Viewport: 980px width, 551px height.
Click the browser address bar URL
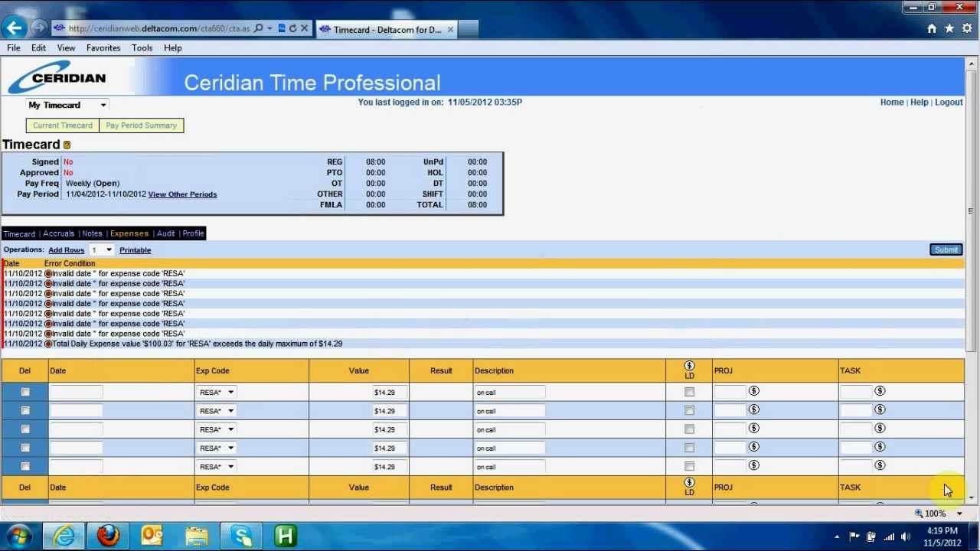[x=158, y=28]
